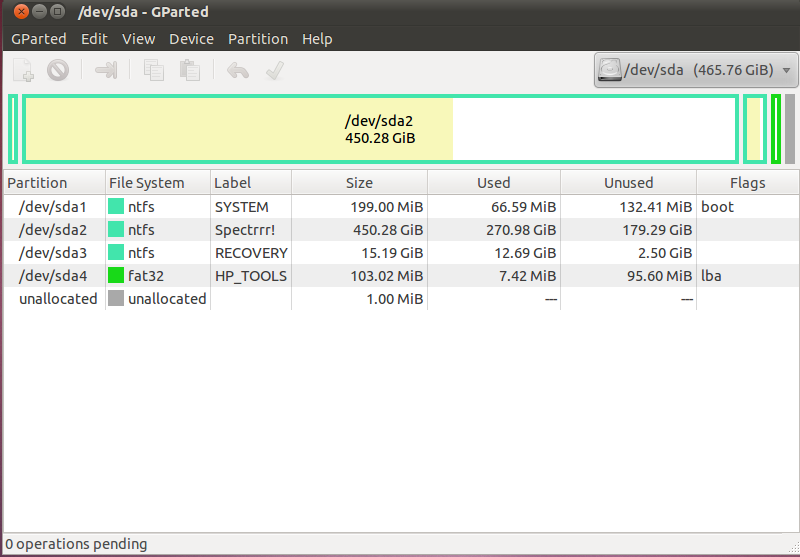Click the 7.42 MiB used value
The width and height of the screenshot is (800, 557).
click(x=527, y=276)
